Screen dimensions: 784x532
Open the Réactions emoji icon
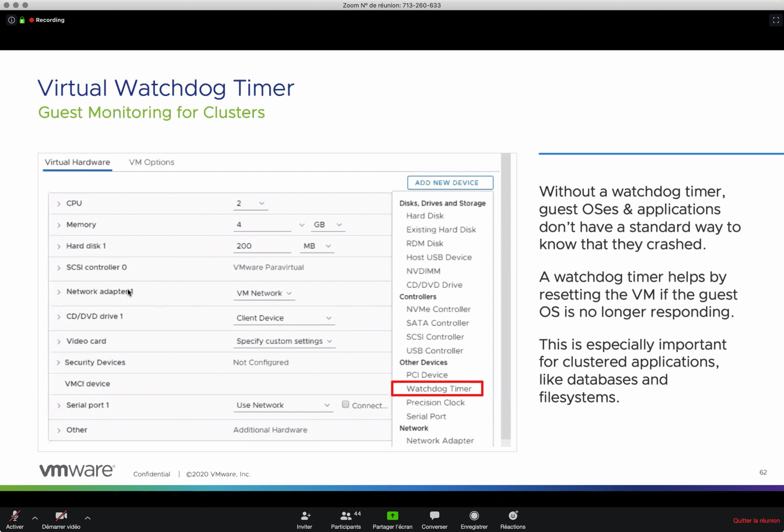513,516
